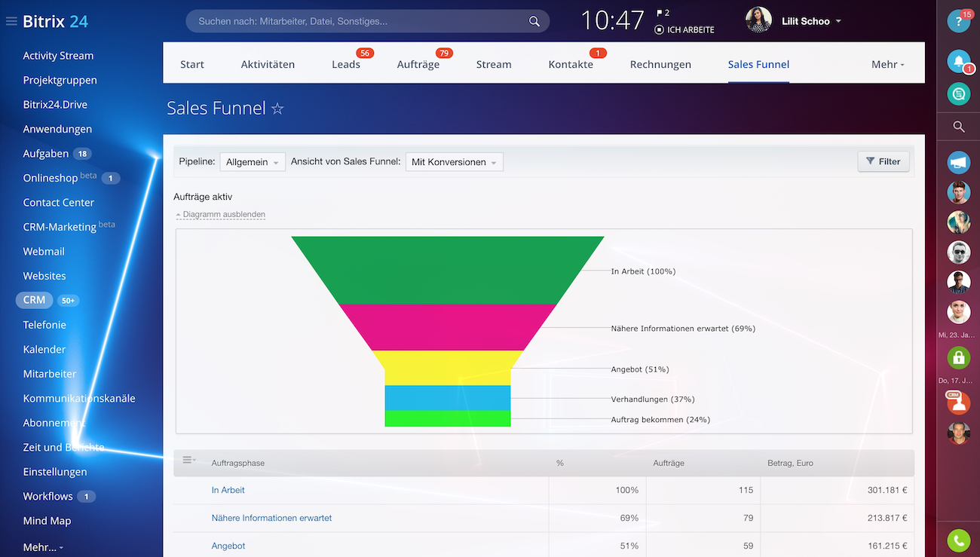This screenshot has height=557, width=980.
Task: Open In Arbeit link in table
Action: 228,490
